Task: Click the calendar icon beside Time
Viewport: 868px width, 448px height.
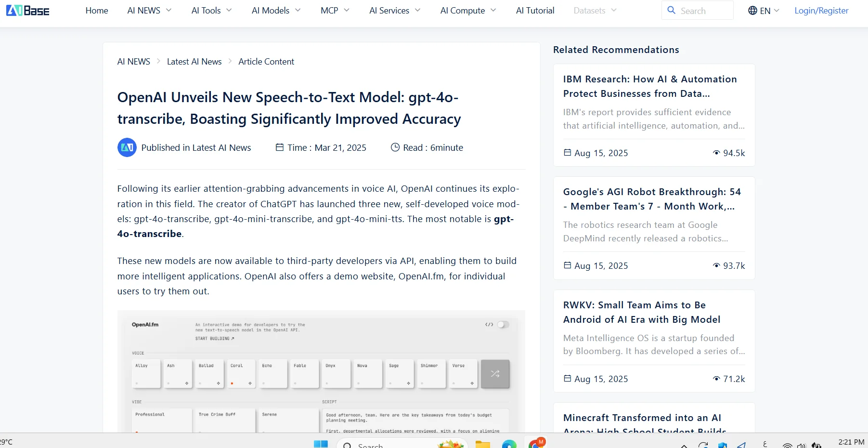Action: [279, 147]
